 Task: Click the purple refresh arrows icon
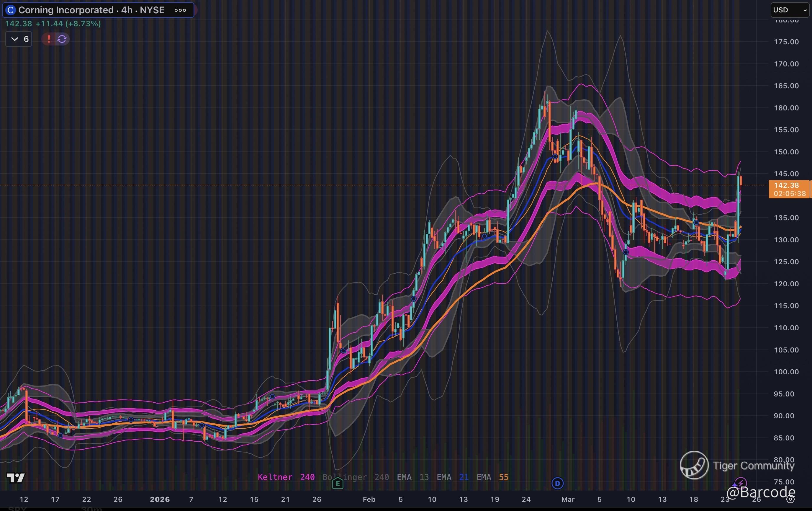pyautogui.click(x=62, y=39)
